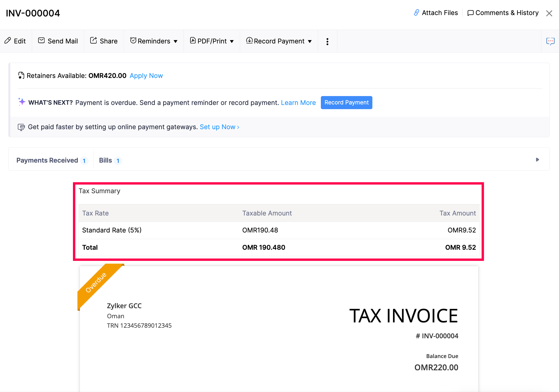Screen dimensions: 559x392
Task: Close the invoice view with the X
Action: point(549,13)
